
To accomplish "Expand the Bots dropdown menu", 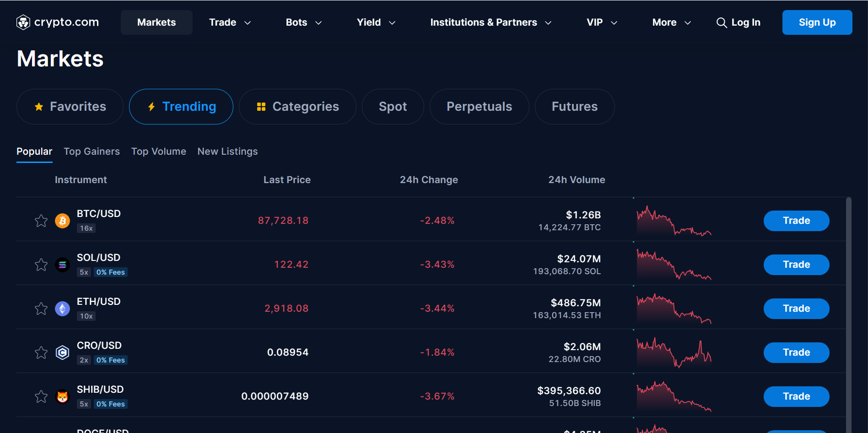I will [x=304, y=22].
